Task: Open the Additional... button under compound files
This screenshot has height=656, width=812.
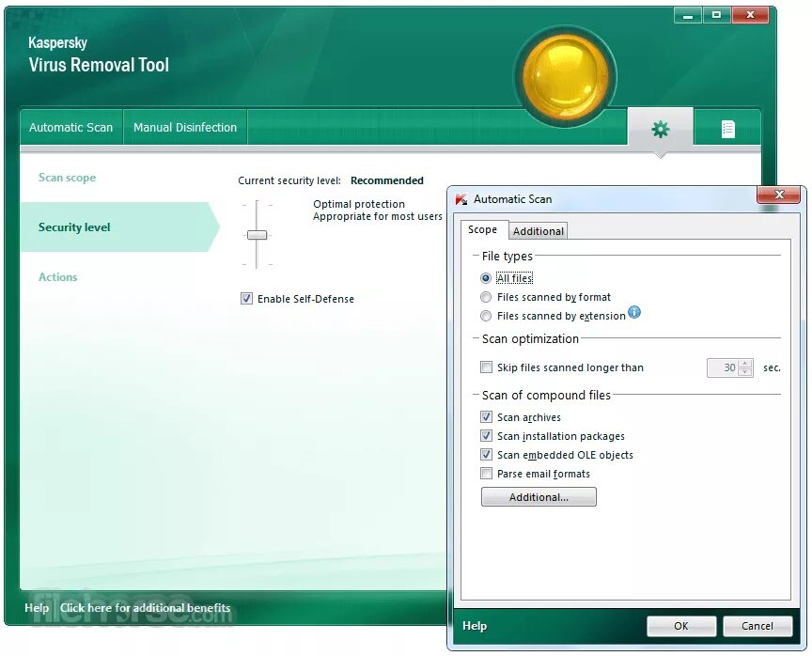Action: pos(539,496)
